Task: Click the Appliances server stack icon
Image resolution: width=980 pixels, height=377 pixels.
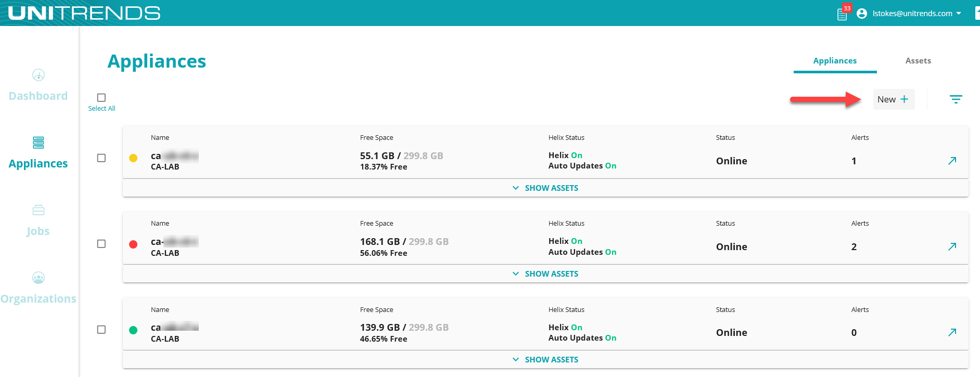Action: [39, 142]
